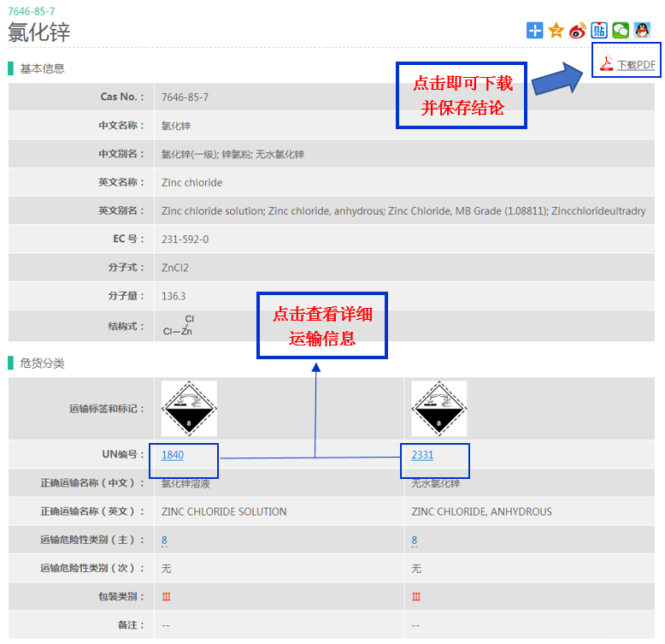Click corrosive hazard label above UN 2331
Screen dimensions: 665x644
click(x=438, y=409)
